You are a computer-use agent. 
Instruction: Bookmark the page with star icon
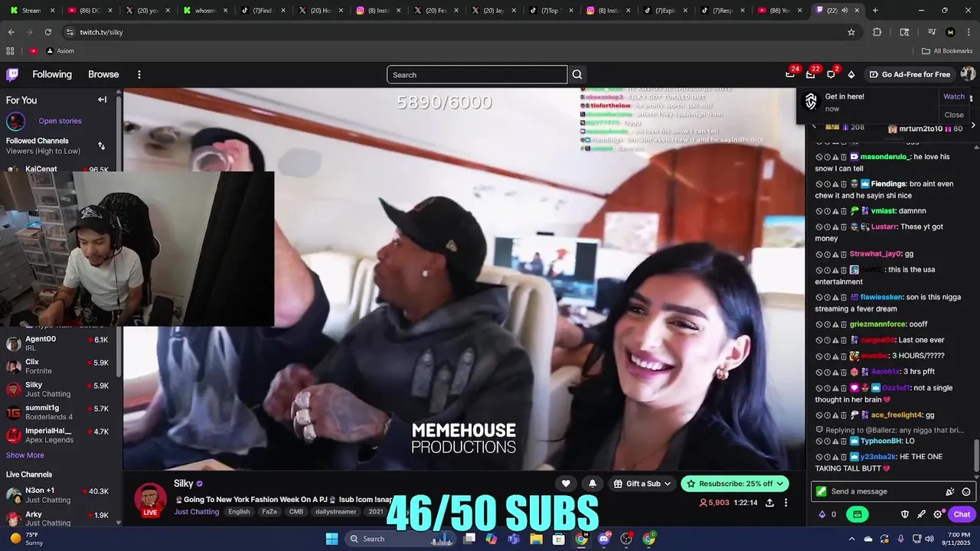[851, 32]
